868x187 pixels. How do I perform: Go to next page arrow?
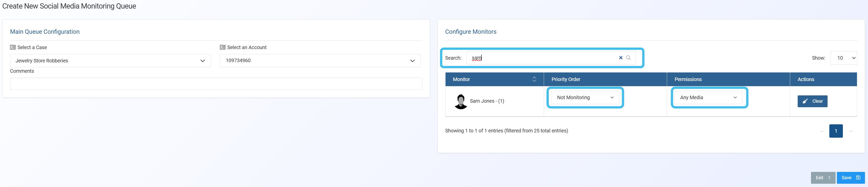850,131
